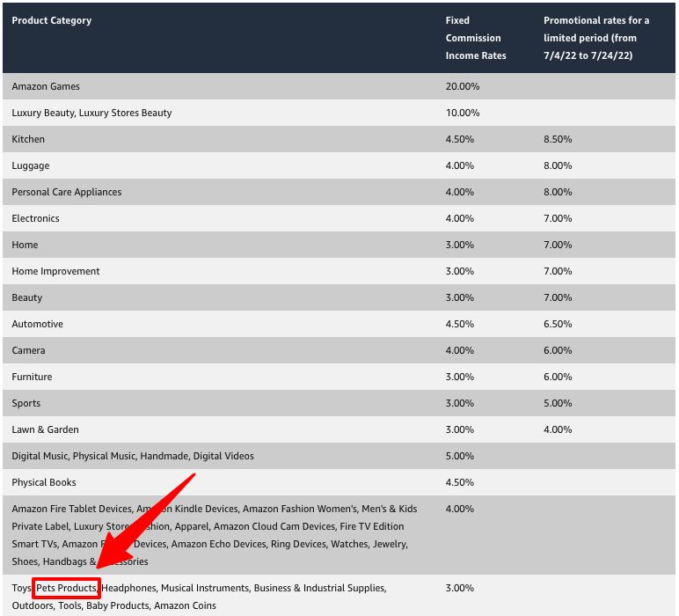Click the Kitchen category name
679x616 pixels.
coord(28,139)
